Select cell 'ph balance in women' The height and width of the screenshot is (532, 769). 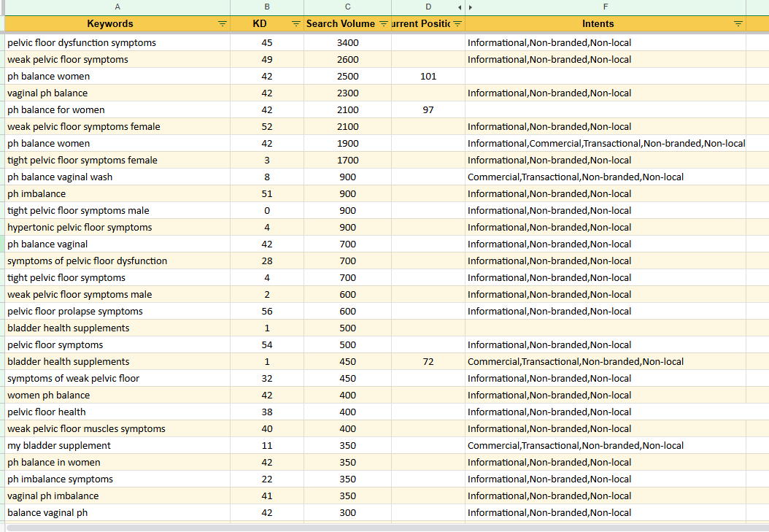point(117,463)
